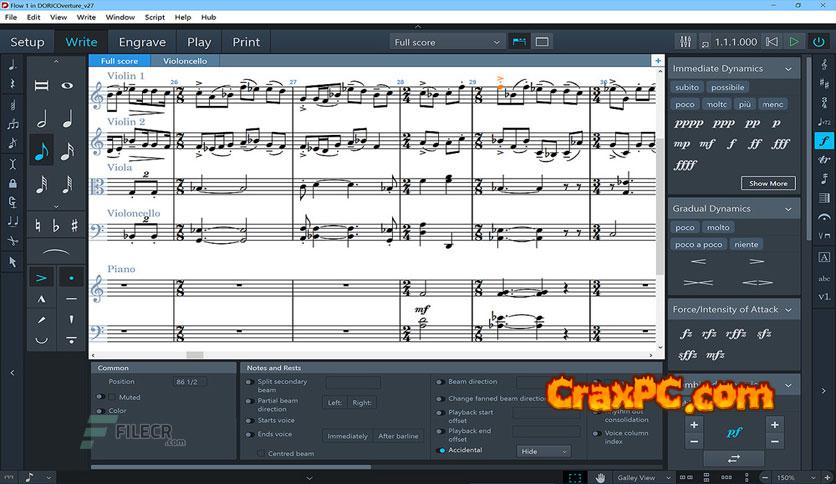The height and width of the screenshot is (484, 836).
Task: Click the poco a poco button
Action: tap(699, 244)
